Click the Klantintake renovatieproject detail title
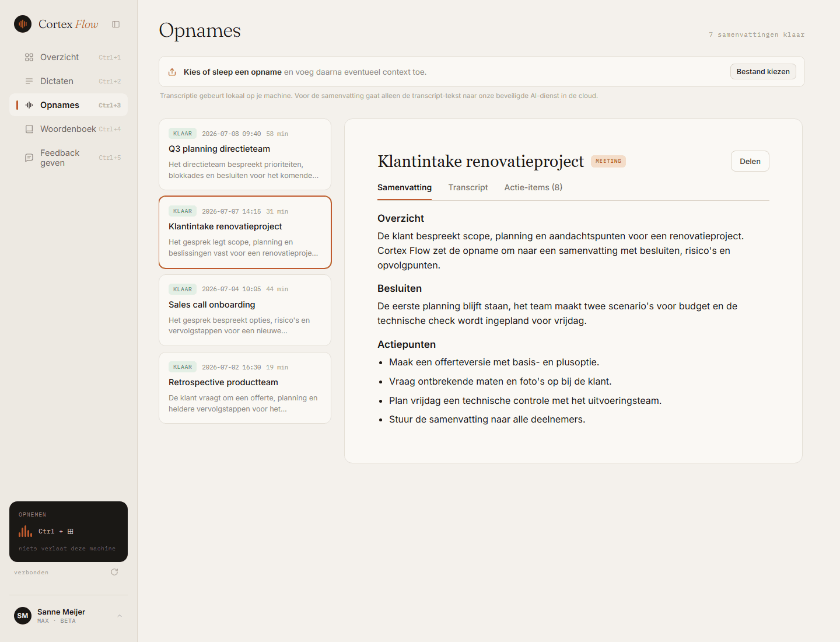Image resolution: width=840 pixels, height=642 pixels. [x=481, y=161]
